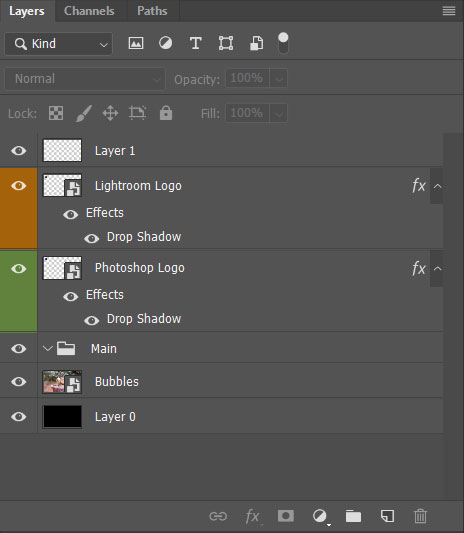Image resolution: width=464 pixels, height=533 pixels.
Task: Select the Photoshop Logo layer name
Action: click(x=140, y=268)
